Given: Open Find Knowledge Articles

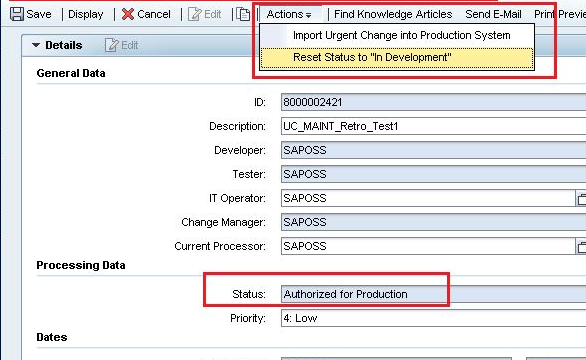Looking at the screenshot, I should click(x=393, y=14).
